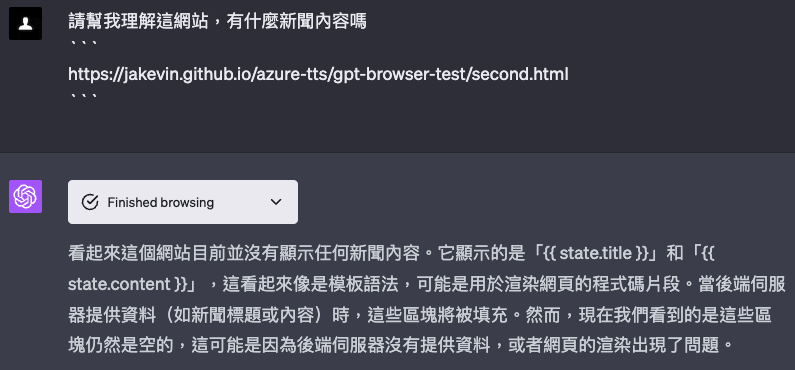Click the purple ChatGPT logo avatar

tap(25, 197)
